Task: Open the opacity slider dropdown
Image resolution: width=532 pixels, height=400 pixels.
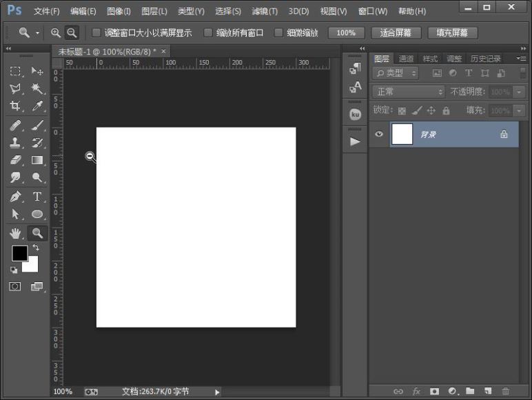Action: coord(519,92)
